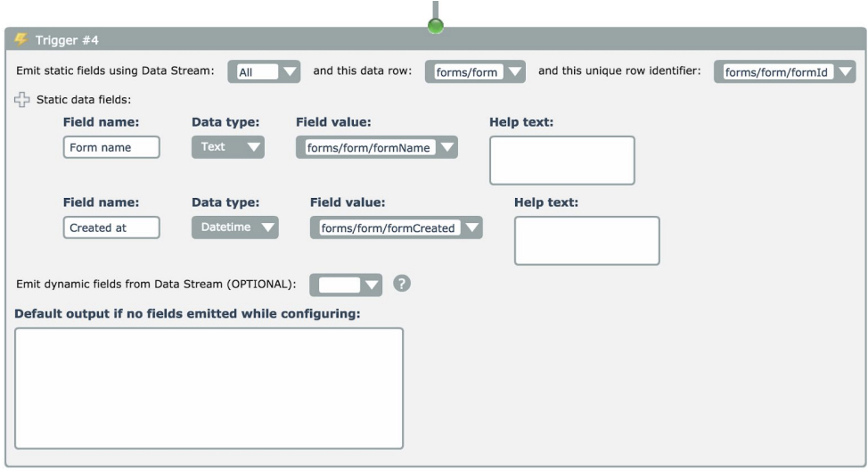Change the Data type dropdown set to Datetime
Viewport: 868px width, 471px height.
pos(234,228)
